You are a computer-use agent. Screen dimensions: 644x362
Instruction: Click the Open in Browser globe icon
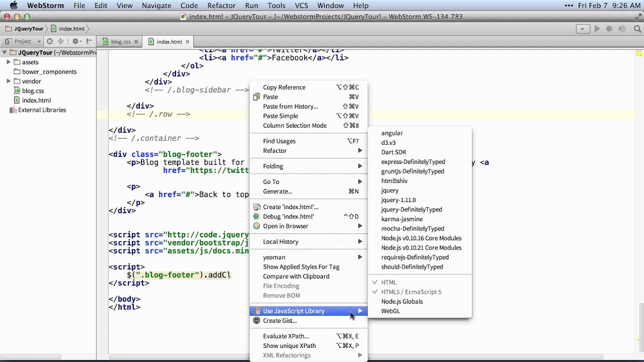(x=257, y=226)
